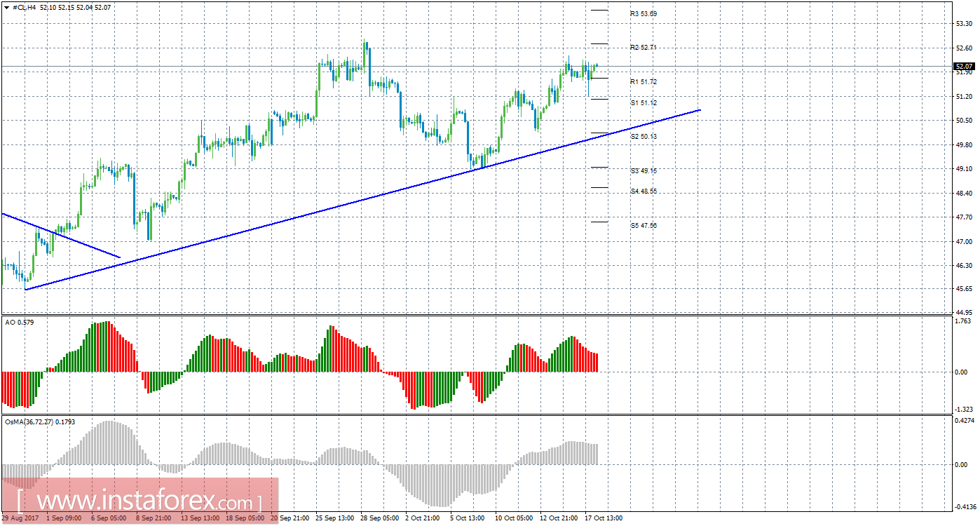Select the R1 51.72 pivot label
980x526 pixels.
tap(644, 81)
